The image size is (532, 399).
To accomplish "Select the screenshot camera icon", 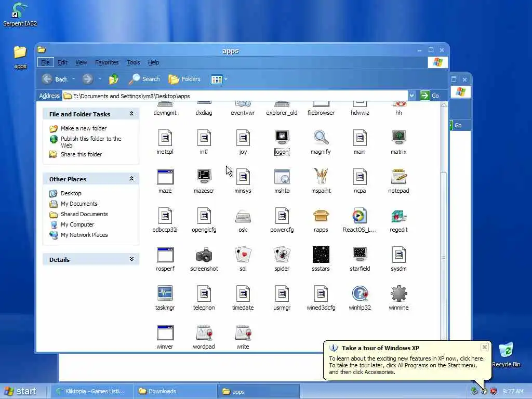I will coord(204,255).
